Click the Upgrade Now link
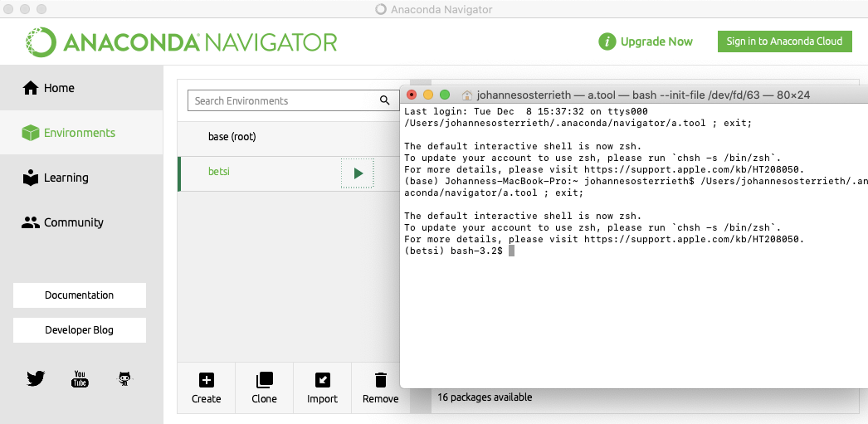 (x=656, y=41)
